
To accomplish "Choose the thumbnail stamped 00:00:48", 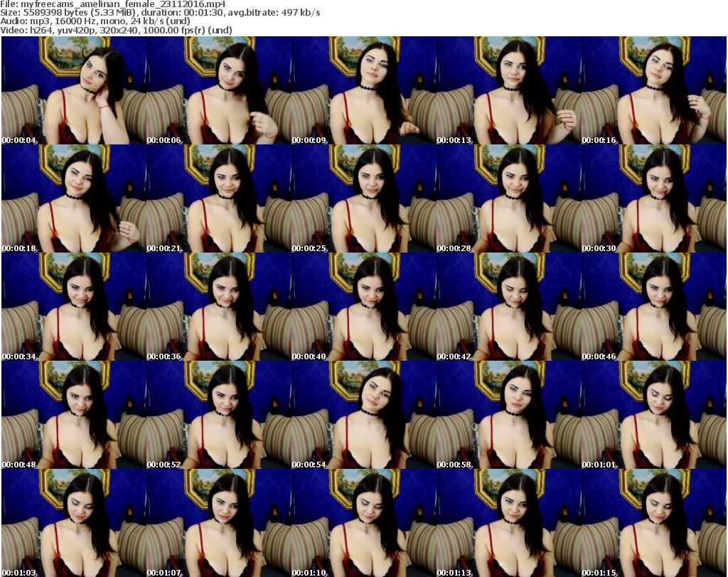I will coord(74,415).
